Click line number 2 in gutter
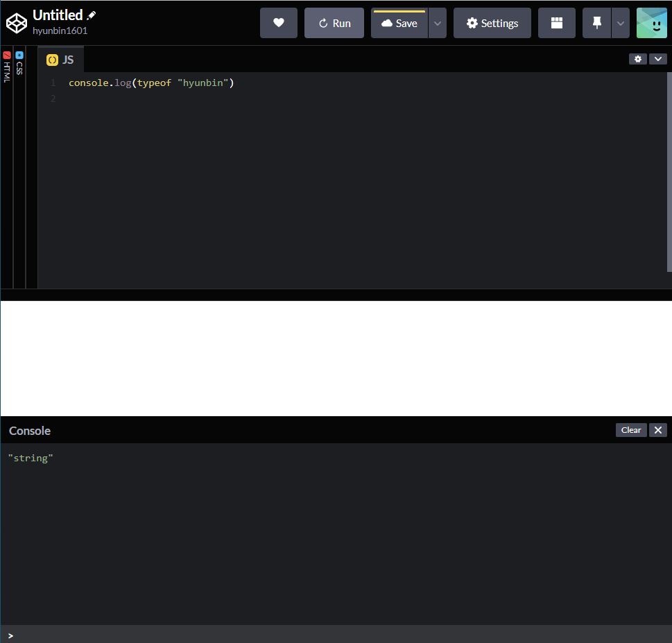Screen dimensions: 672x643 [x=53, y=98]
